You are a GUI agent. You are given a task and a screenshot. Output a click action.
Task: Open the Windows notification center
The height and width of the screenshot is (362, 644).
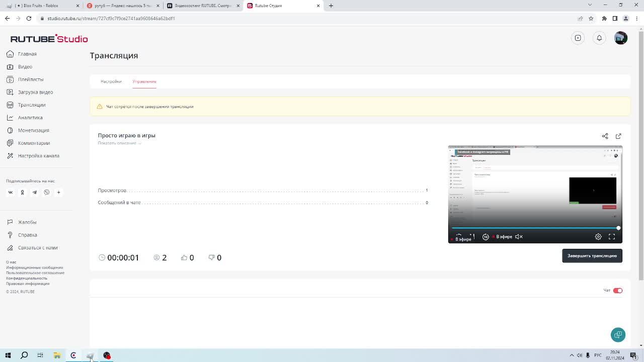(x=633, y=355)
